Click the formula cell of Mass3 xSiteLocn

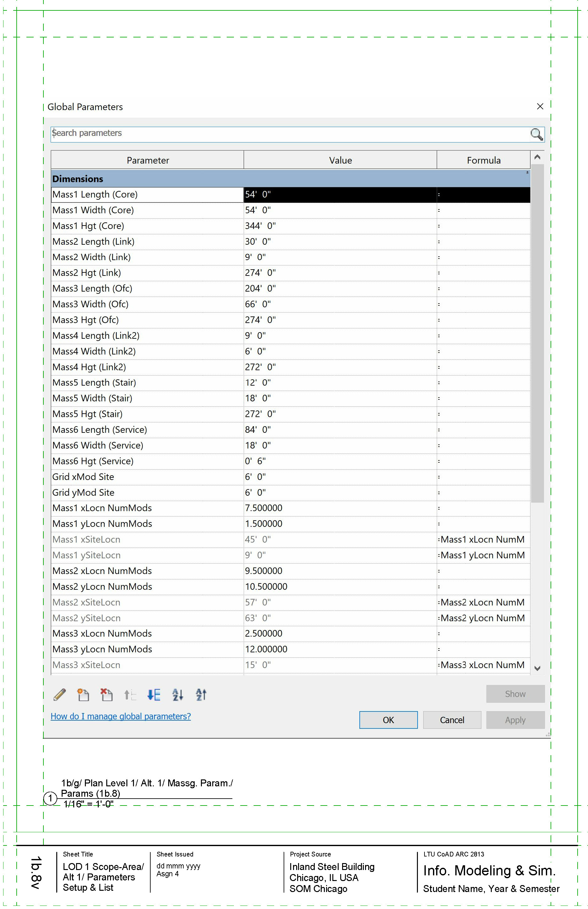pos(483,665)
